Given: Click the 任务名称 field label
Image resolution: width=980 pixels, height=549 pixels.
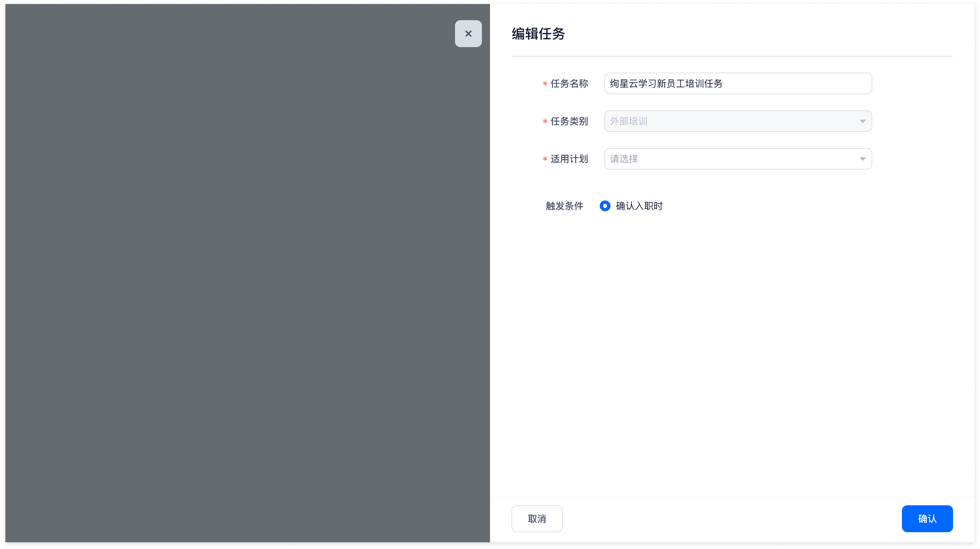Looking at the screenshot, I should [x=569, y=84].
